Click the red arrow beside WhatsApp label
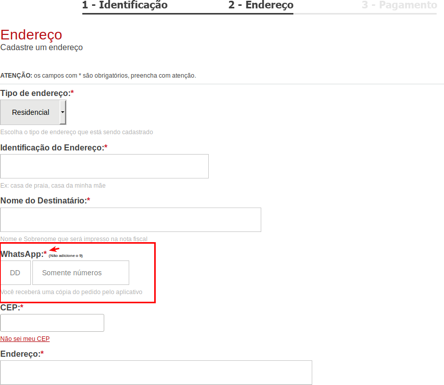Viewport: 444px width, 385px height. (x=54, y=249)
